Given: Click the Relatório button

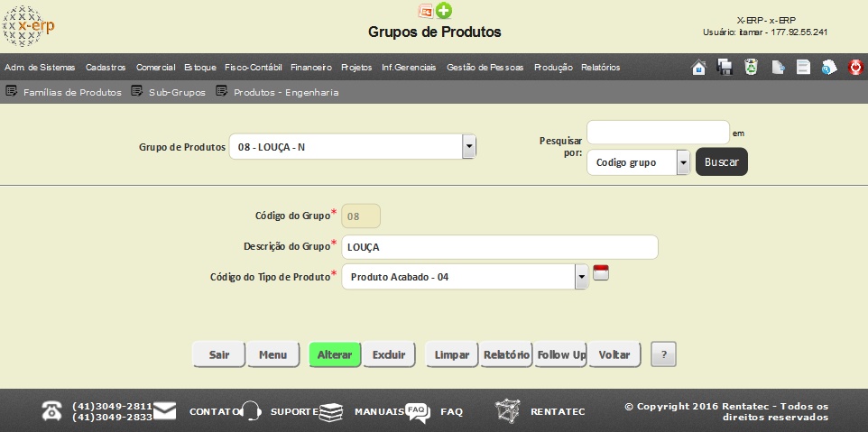Looking at the screenshot, I should [x=506, y=354].
